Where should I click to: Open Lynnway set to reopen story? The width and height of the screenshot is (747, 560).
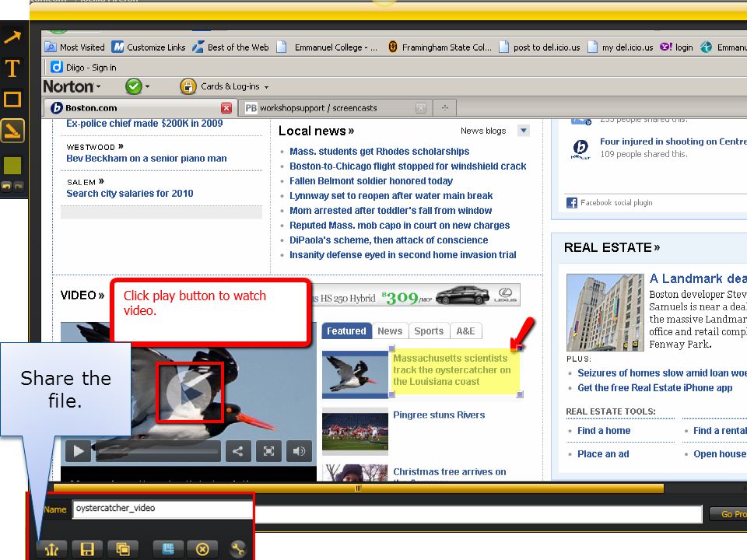391,196
